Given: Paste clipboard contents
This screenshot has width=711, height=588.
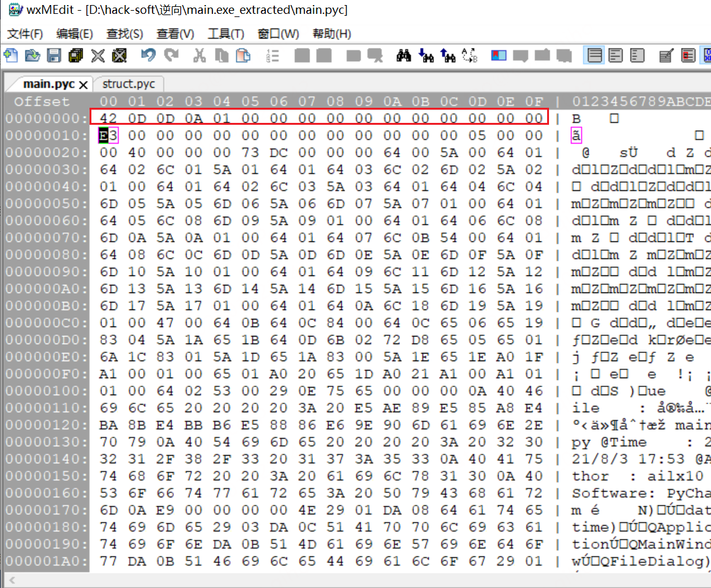Looking at the screenshot, I should click(244, 55).
